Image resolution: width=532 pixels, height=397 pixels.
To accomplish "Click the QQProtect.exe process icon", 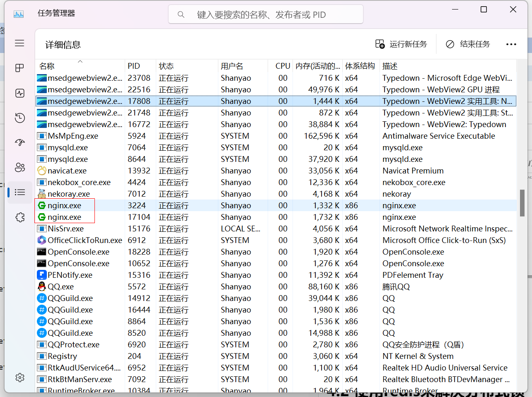I will pyautogui.click(x=41, y=344).
